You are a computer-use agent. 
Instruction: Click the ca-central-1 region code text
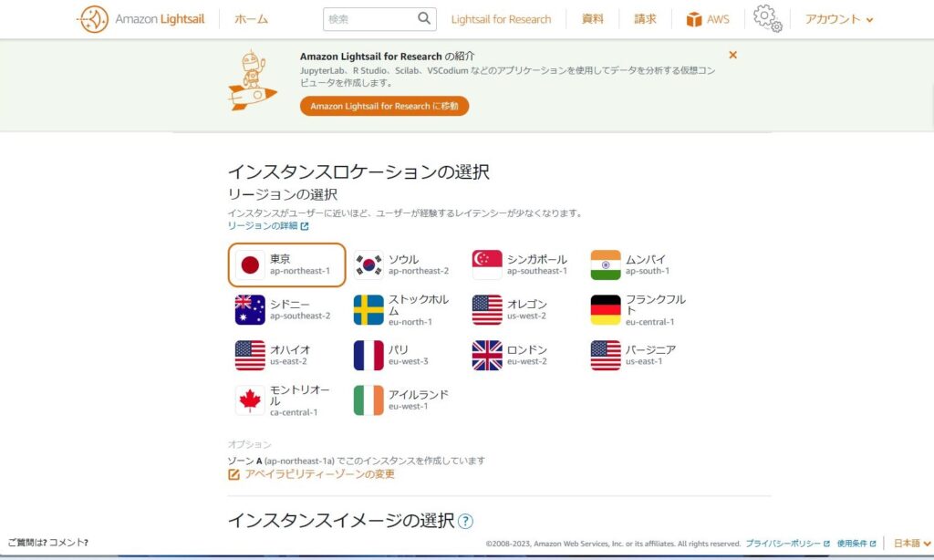click(x=294, y=412)
